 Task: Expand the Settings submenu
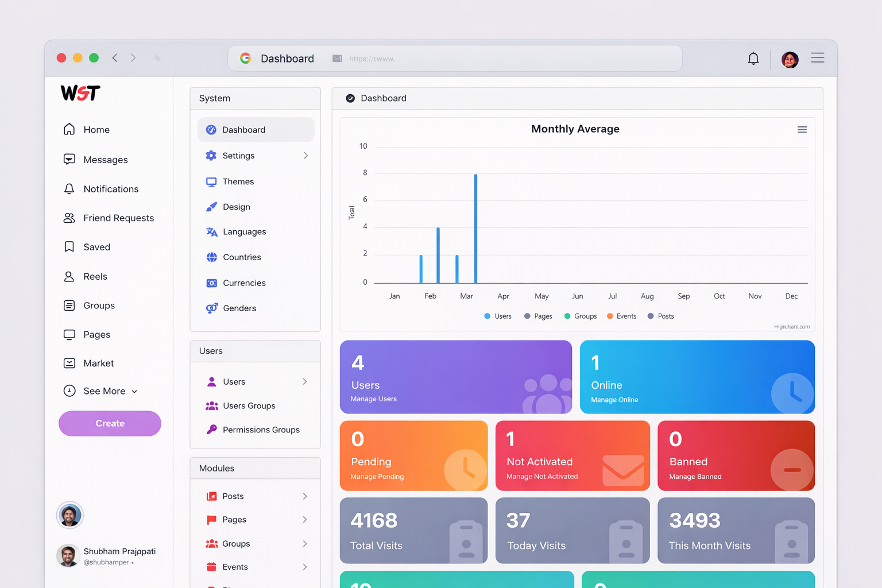pos(306,156)
